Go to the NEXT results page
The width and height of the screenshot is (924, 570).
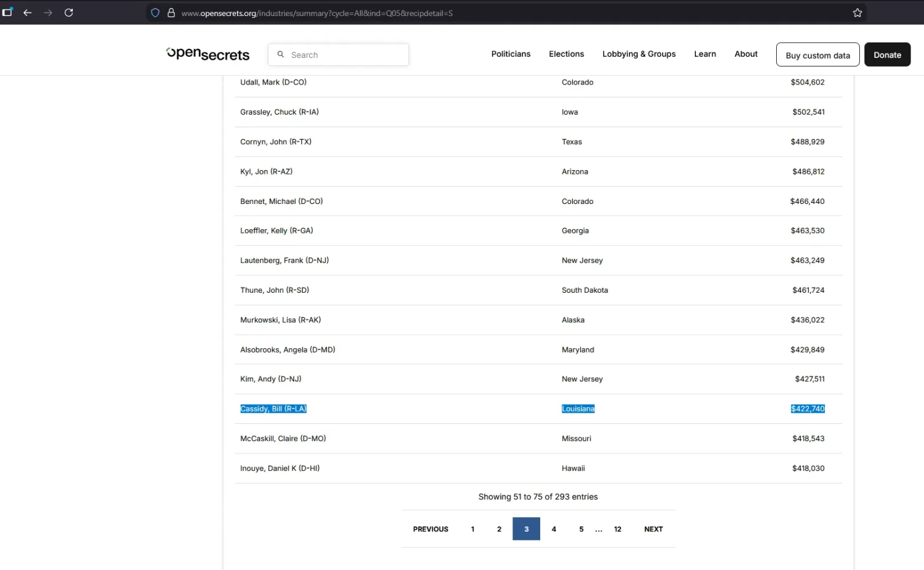pyautogui.click(x=653, y=529)
